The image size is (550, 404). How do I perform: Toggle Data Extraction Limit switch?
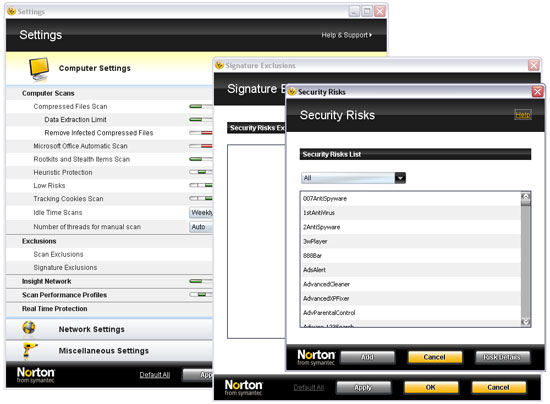[x=201, y=120]
